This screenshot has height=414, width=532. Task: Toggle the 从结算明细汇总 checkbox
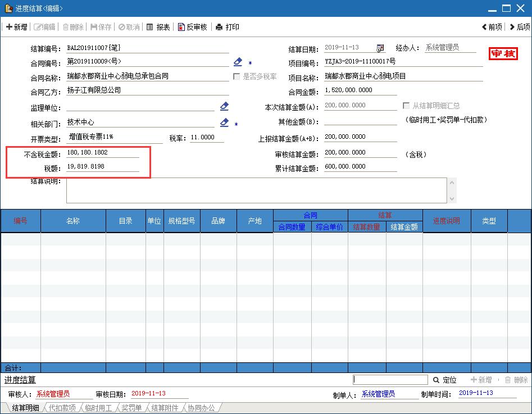tap(406, 106)
